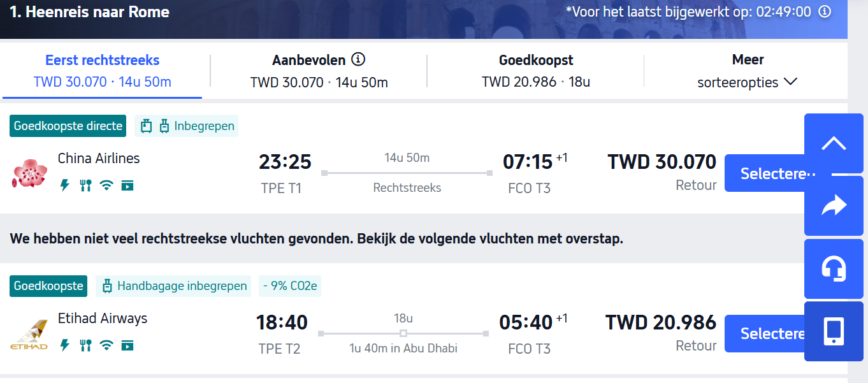Select the Etihad Airways flight

763,334
